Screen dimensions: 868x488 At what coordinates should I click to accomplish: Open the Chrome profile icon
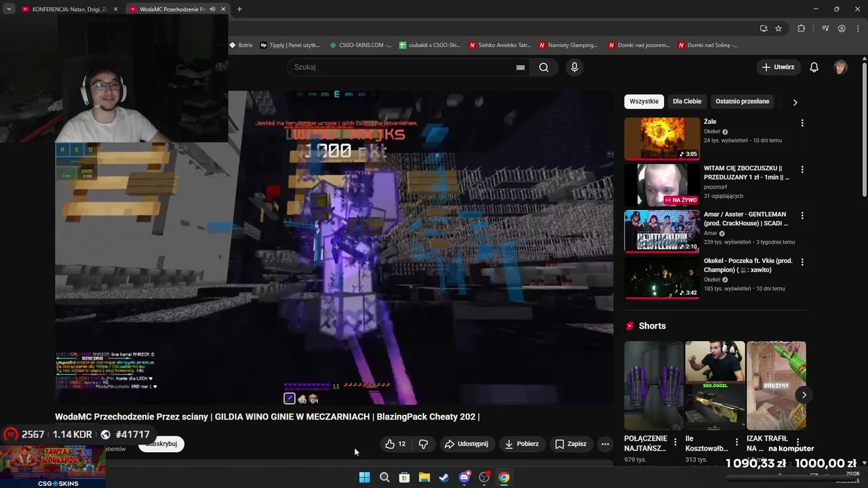click(842, 28)
